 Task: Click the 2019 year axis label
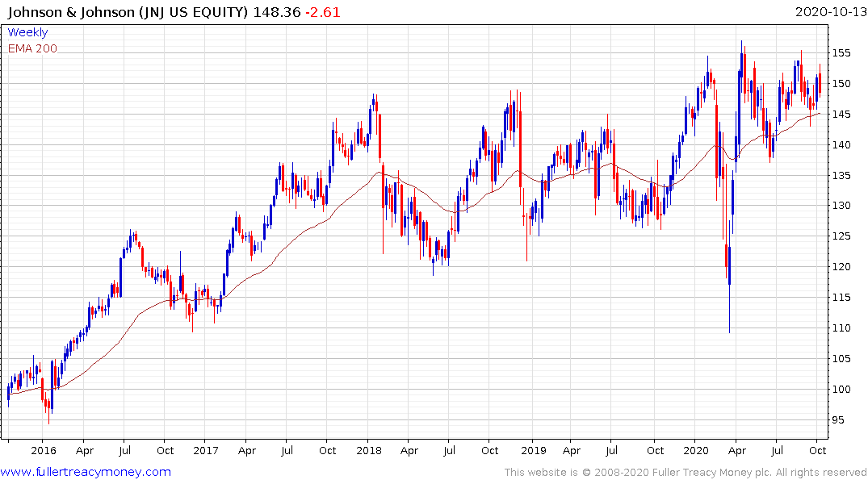coord(533,450)
